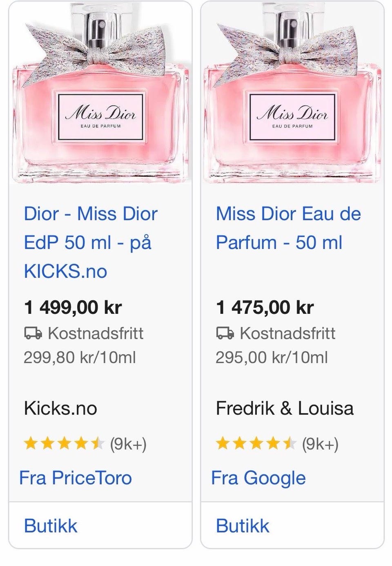392x566 pixels.
Task: Click the 295,00 kr/10ml unit price
Action: pos(272,358)
